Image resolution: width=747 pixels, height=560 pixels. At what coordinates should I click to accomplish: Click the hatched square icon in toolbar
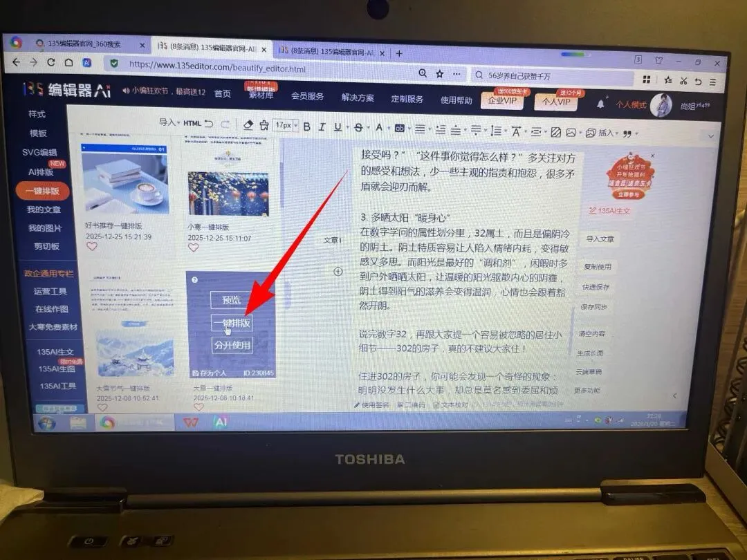[555, 132]
